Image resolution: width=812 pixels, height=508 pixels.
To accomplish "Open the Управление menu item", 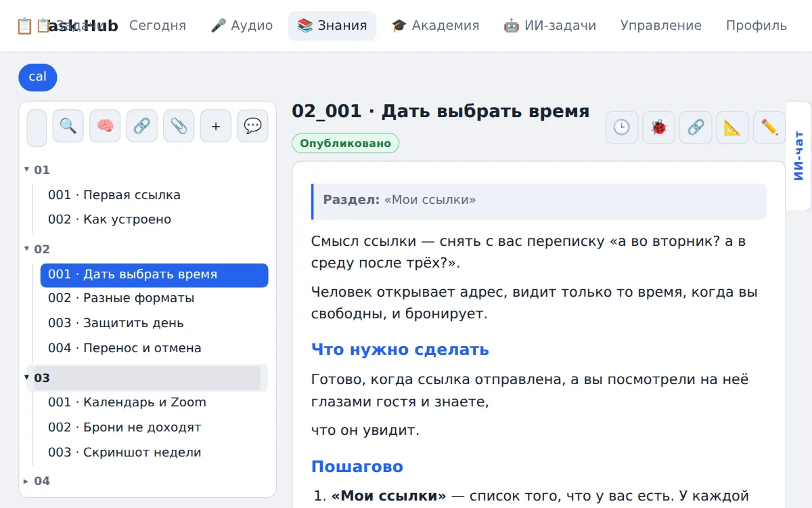I will pyautogui.click(x=661, y=26).
